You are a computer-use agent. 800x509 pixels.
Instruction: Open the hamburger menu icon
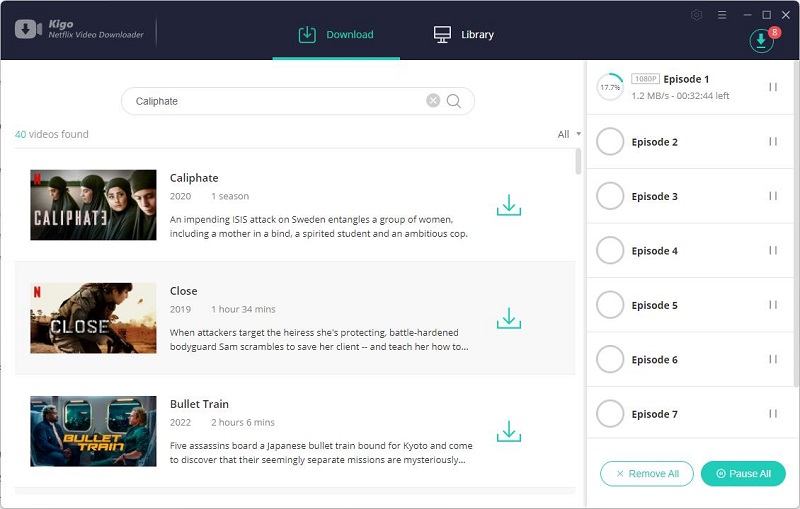(x=722, y=15)
